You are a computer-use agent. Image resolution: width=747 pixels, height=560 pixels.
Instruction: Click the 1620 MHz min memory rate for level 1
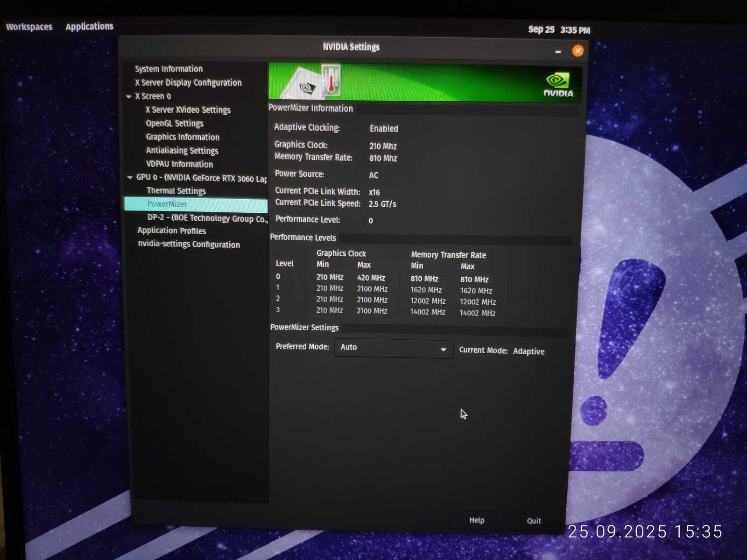pyautogui.click(x=426, y=290)
